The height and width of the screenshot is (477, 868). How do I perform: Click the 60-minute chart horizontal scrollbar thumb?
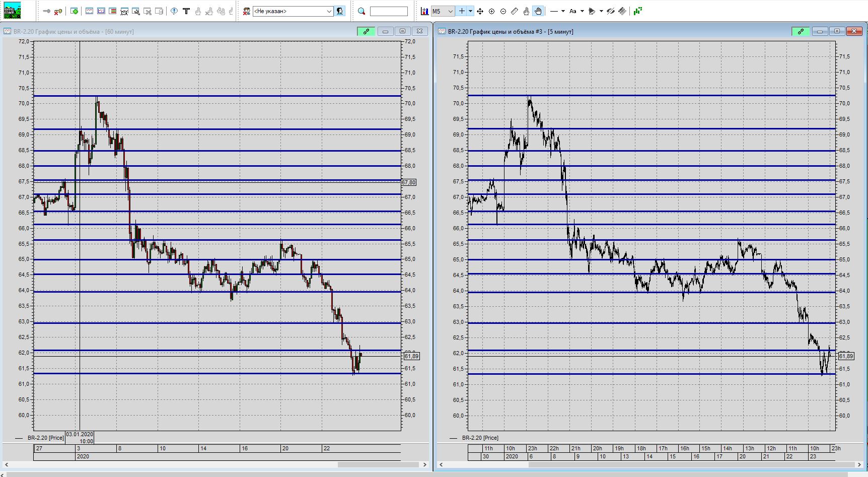(379, 465)
